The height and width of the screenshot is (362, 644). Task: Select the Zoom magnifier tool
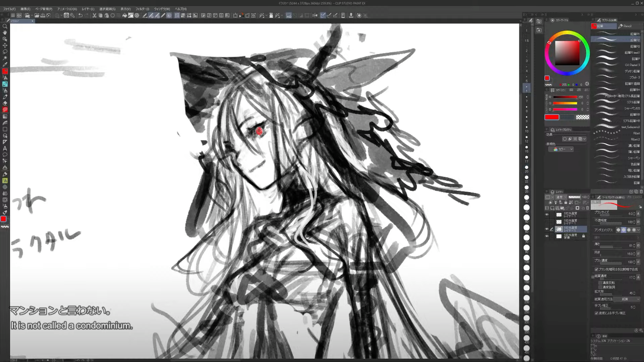tap(5, 26)
